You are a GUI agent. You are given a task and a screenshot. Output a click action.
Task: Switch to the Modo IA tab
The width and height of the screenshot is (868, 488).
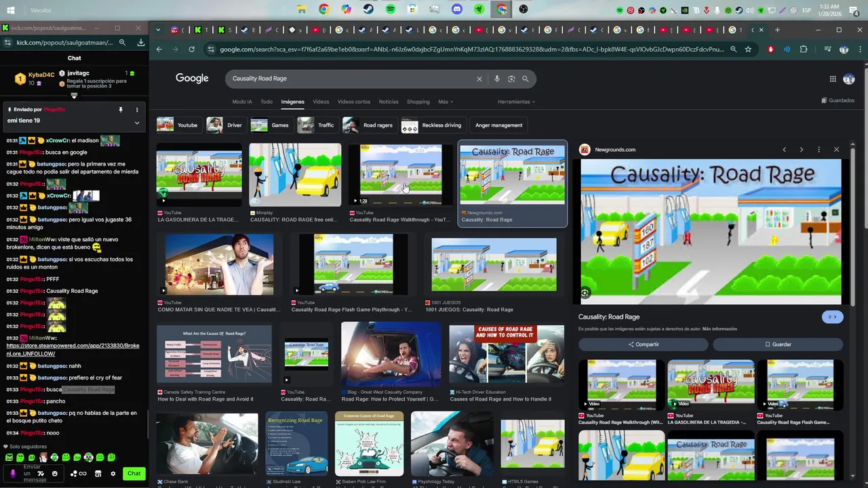coord(242,102)
